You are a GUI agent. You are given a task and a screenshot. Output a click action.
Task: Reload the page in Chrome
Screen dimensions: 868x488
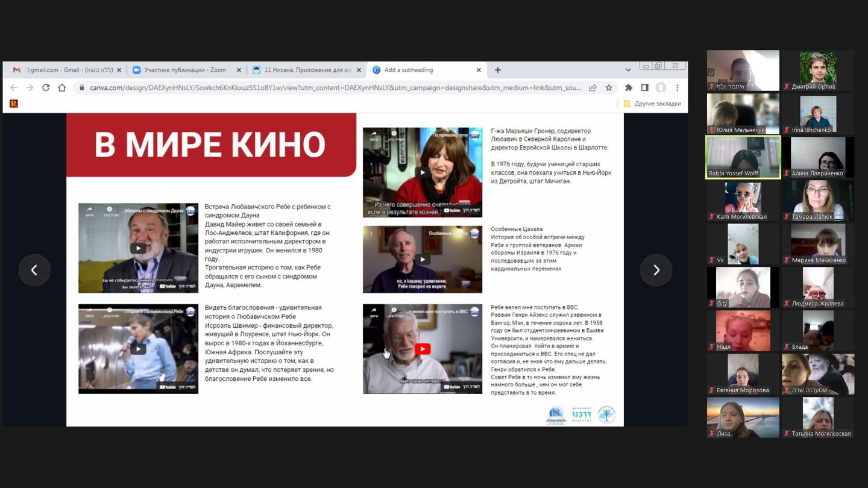pos(45,88)
